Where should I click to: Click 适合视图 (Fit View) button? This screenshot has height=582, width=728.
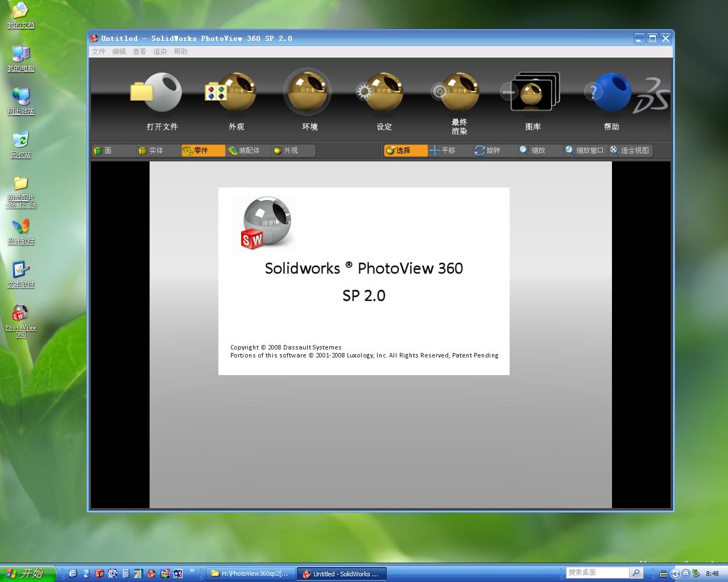[x=630, y=151]
